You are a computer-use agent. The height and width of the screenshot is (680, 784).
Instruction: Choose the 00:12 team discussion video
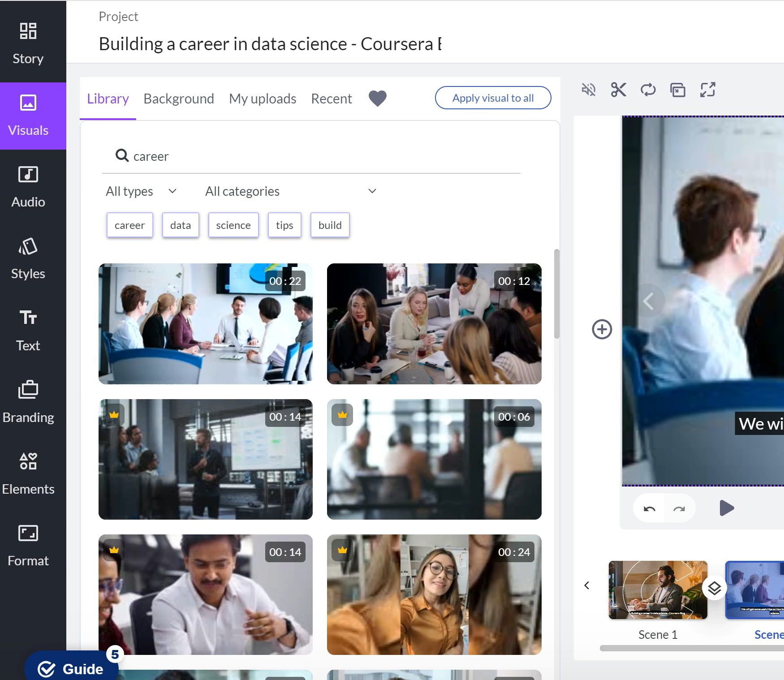click(434, 324)
